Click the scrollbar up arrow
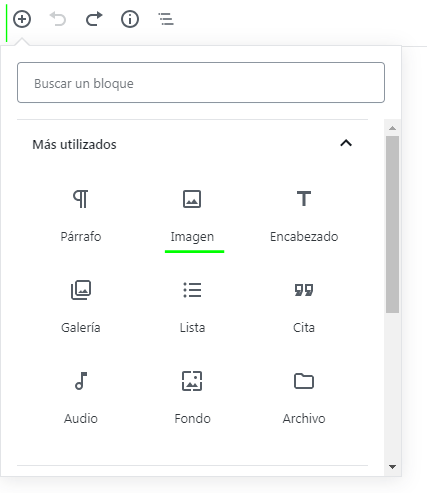Viewport: 427px width, 493px height. point(393,128)
